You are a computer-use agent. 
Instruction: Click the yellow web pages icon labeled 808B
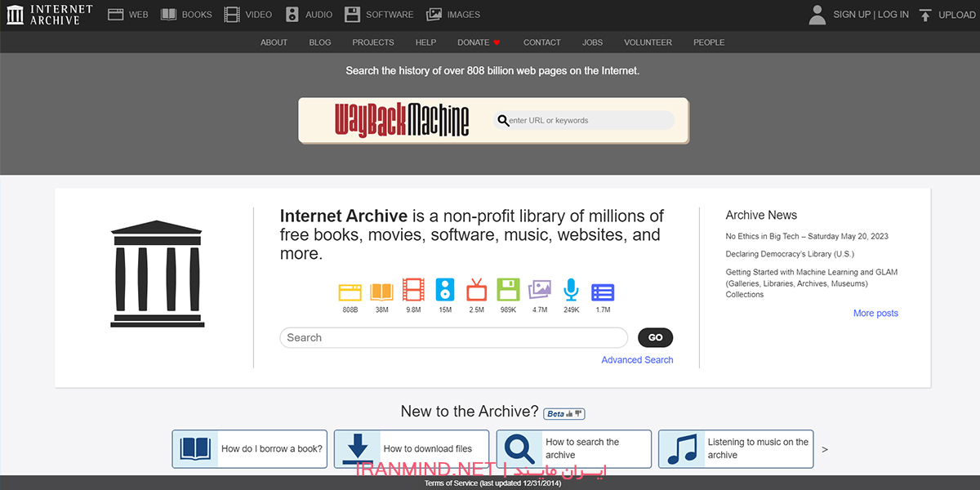[x=350, y=292]
